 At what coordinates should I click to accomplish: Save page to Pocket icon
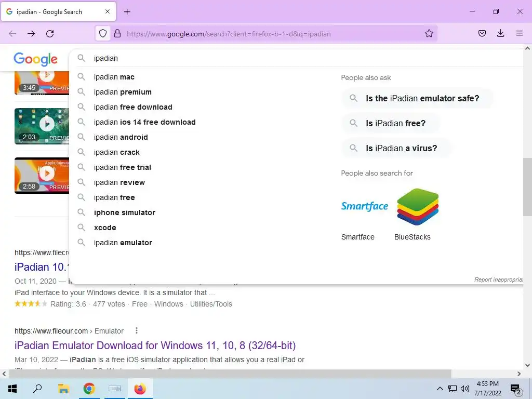click(482, 34)
